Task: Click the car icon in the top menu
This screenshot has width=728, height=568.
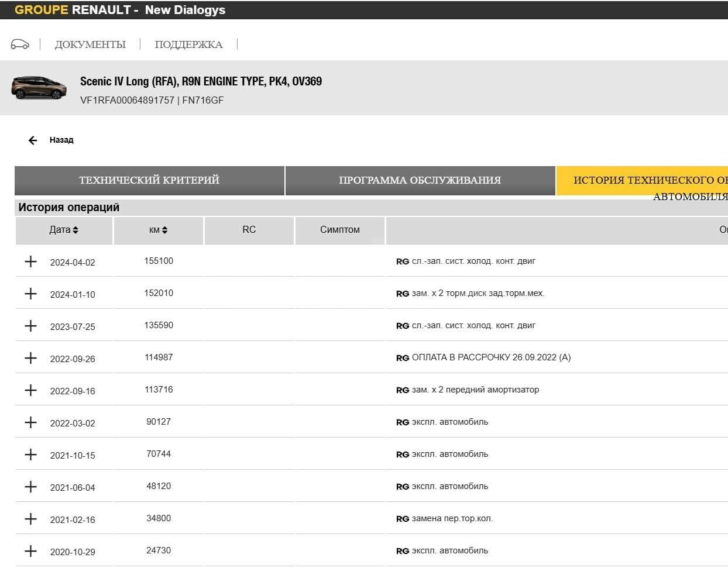Action: point(20,44)
